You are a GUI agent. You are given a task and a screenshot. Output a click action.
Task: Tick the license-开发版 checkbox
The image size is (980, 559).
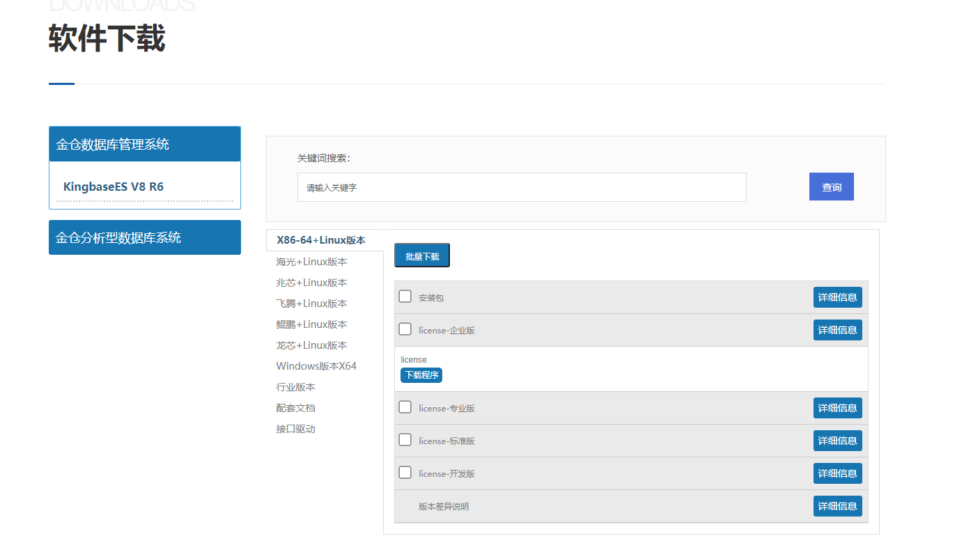(405, 473)
